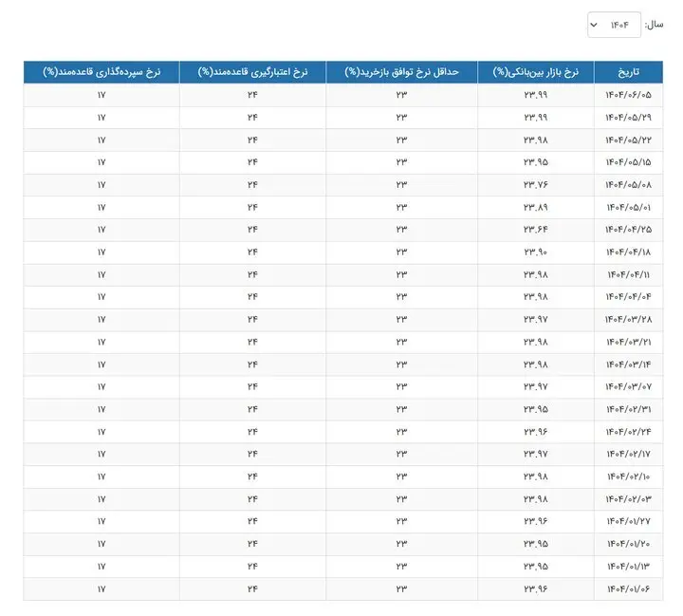
Task: Click the interbank rate value 23.89
Action: coord(536,207)
